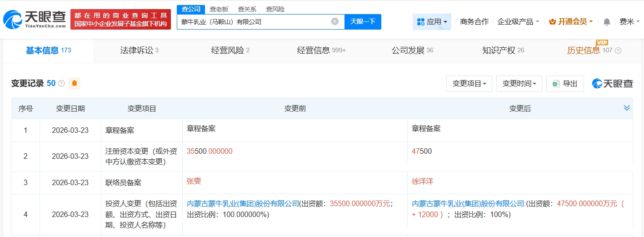Open the 内蒙古蒙牛乳业 link in 变更前 column
The width and height of the screenshot is (644, 237).
click(x=243, y=203)
